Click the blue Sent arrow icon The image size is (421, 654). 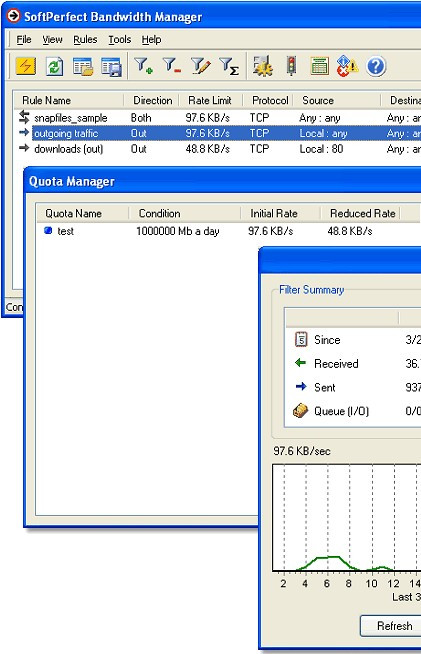click(301, 387)
